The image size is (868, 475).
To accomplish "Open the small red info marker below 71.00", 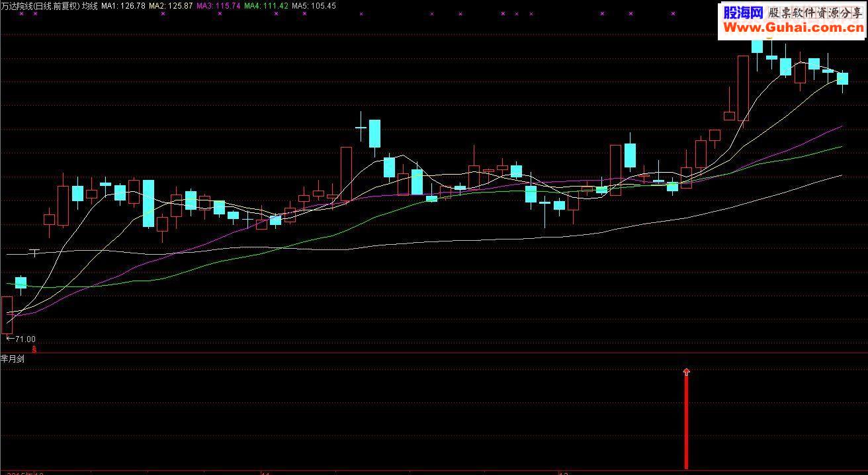I will tap(34, 348).
